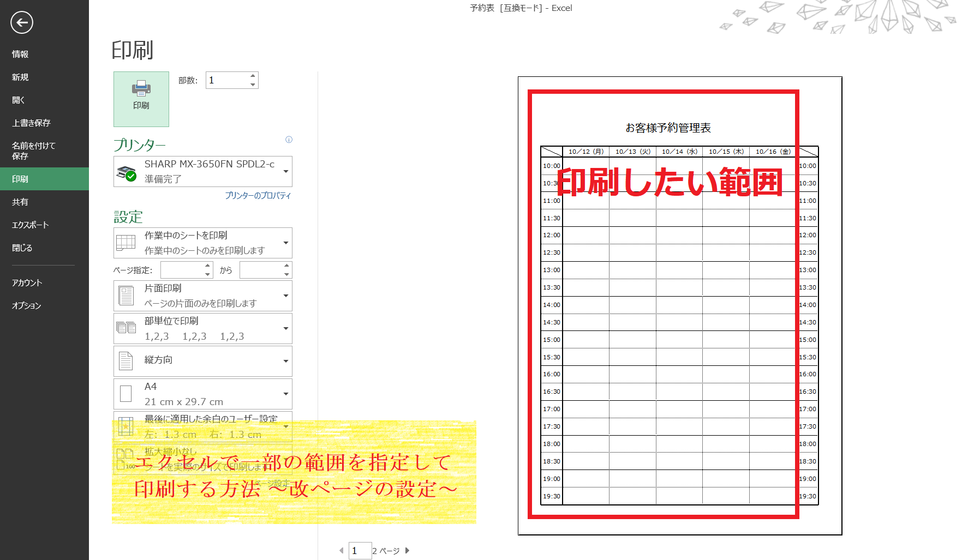This screenshot has height=560, width=962.
Task: Click the collated copies icon
Action: (x=126, y=327)
